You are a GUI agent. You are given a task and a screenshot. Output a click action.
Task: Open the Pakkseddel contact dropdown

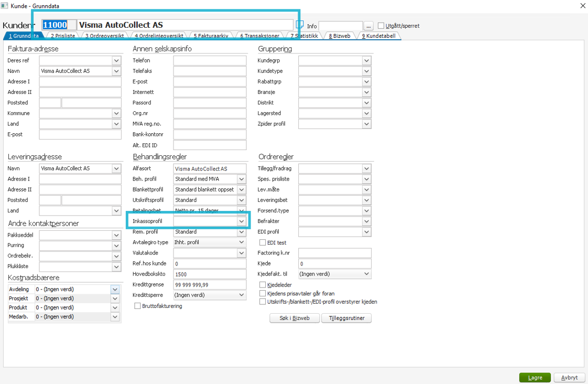coord(117,235)
